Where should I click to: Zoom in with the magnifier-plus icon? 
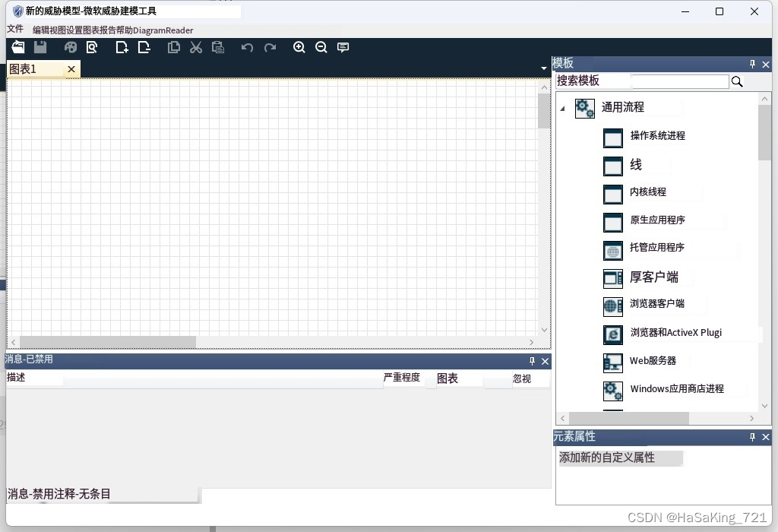coord(299,47)
